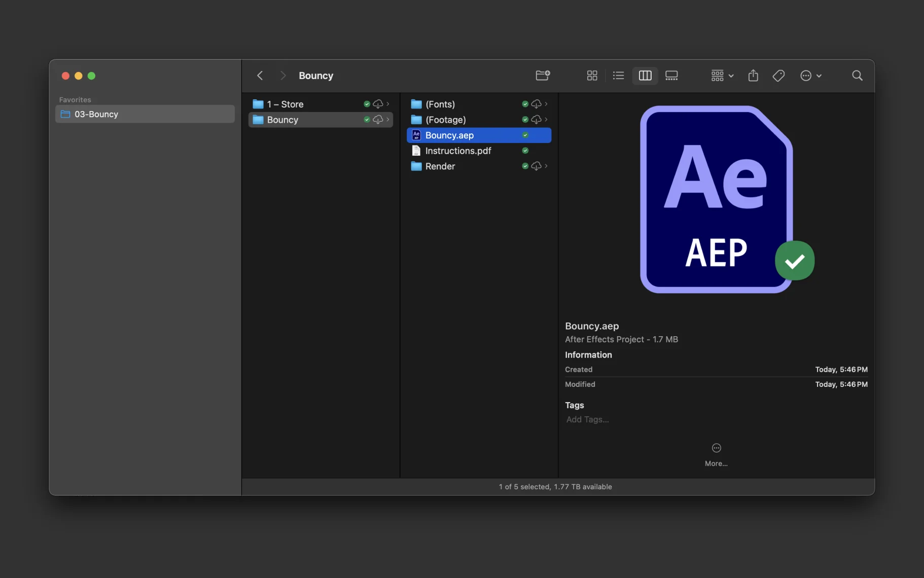Download the Render folder from cloud
This screenshot has width=924, height=578.
(x=536, y=166)
